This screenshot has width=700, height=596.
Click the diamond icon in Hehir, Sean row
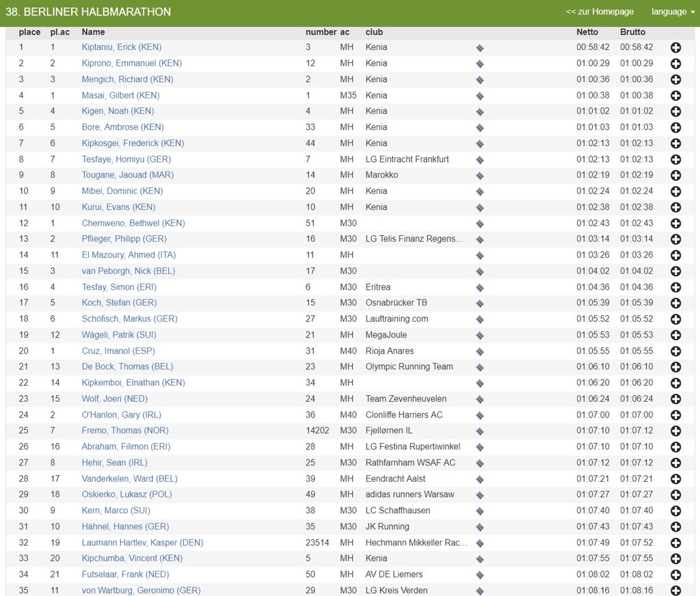[480, 463]
